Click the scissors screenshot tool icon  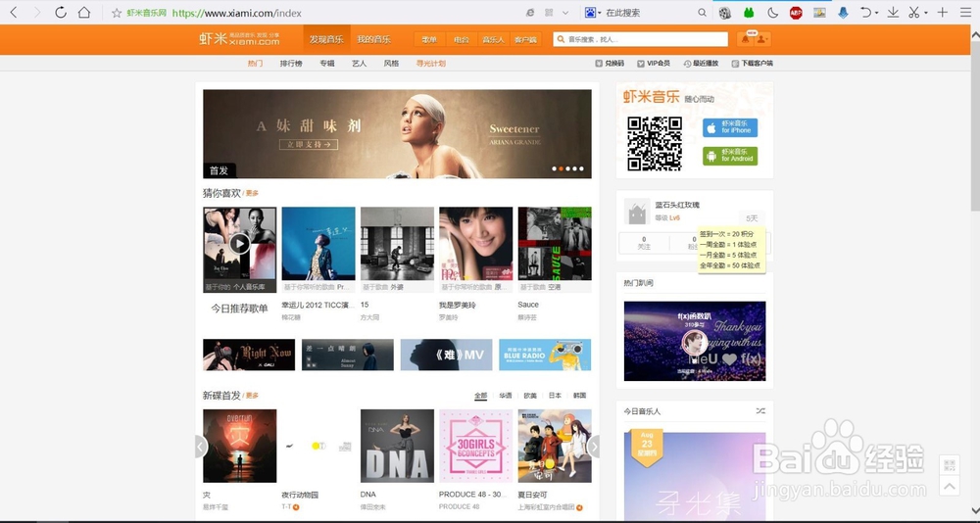coord(914,13)
